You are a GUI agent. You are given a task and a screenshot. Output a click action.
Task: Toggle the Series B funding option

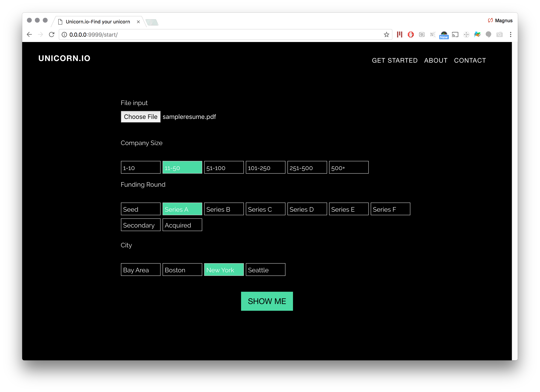(224, 209)
